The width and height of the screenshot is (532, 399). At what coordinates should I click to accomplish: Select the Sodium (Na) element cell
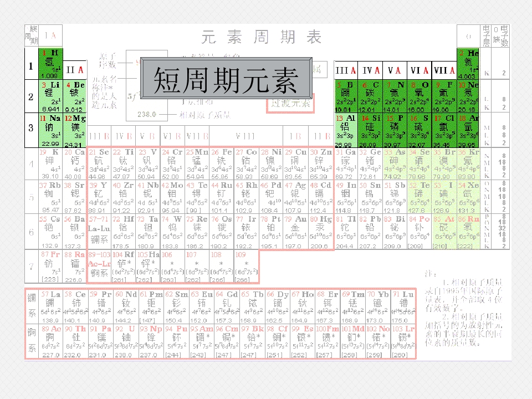click(x=51, y=130)
